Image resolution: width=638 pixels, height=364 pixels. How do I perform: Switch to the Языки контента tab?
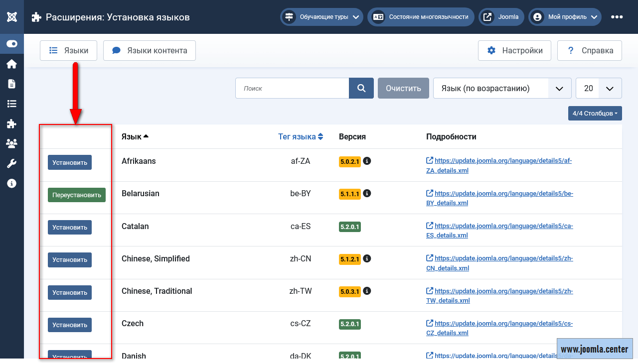coord(150,50)
